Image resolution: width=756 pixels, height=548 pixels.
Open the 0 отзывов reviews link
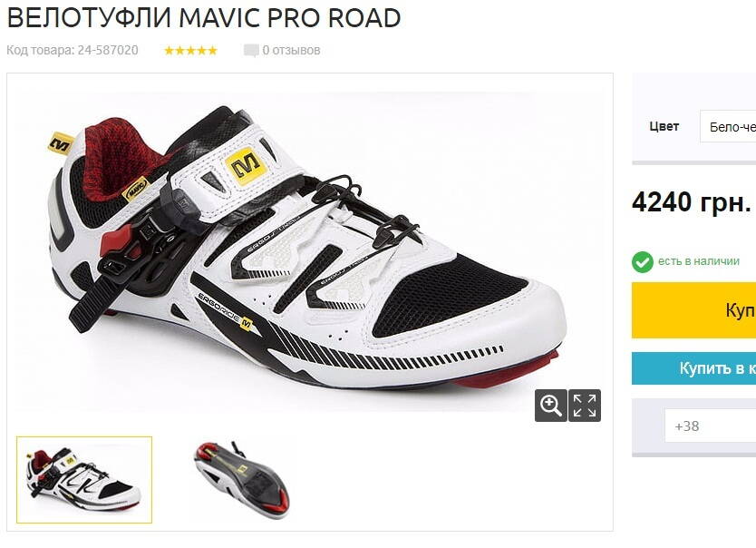click(x=291, y=50)
